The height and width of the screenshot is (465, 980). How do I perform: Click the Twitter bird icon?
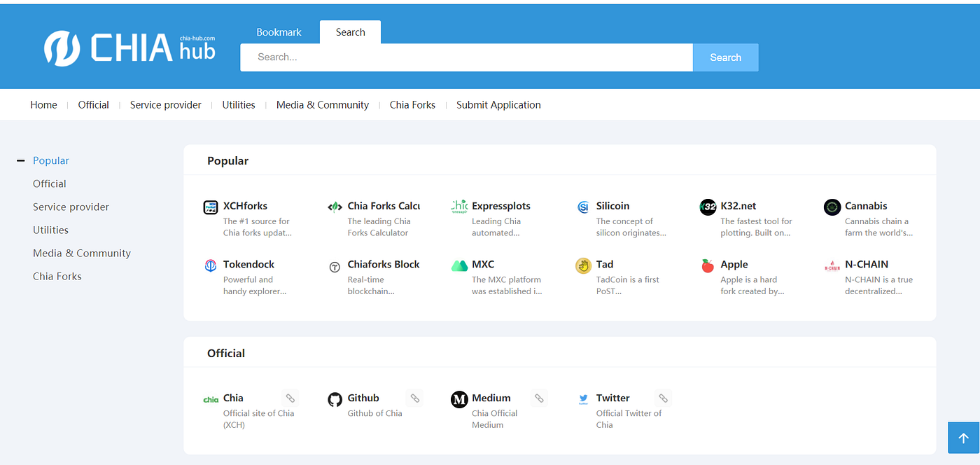[x=583, y=399]
